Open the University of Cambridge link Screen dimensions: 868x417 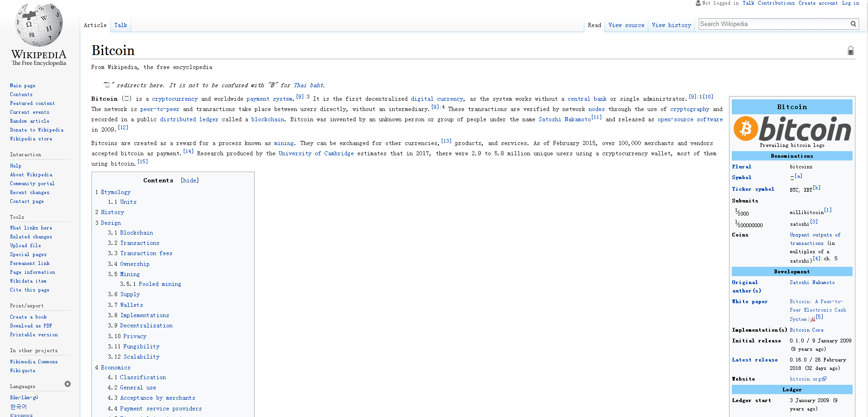(x=316, y=153)
